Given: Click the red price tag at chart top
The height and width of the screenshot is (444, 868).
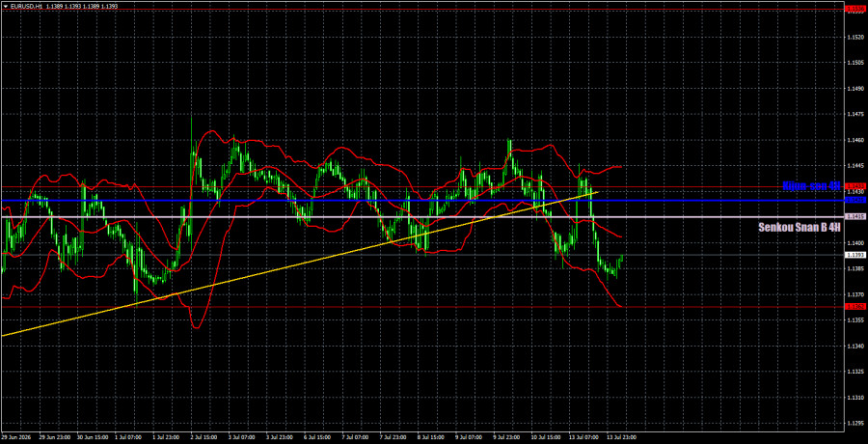Looking at the screenshot, I should (855, 10).
